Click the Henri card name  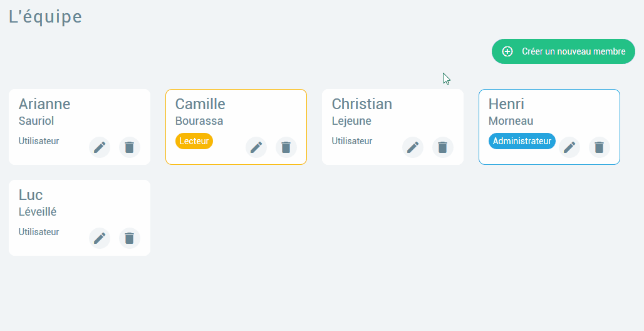(x=506, y=104)
